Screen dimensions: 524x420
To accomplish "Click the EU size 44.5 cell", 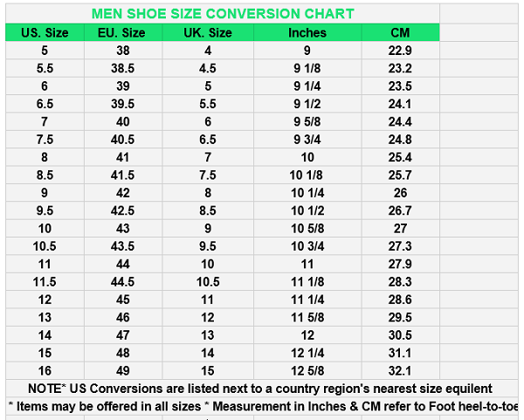I will [x=122, y=282].
